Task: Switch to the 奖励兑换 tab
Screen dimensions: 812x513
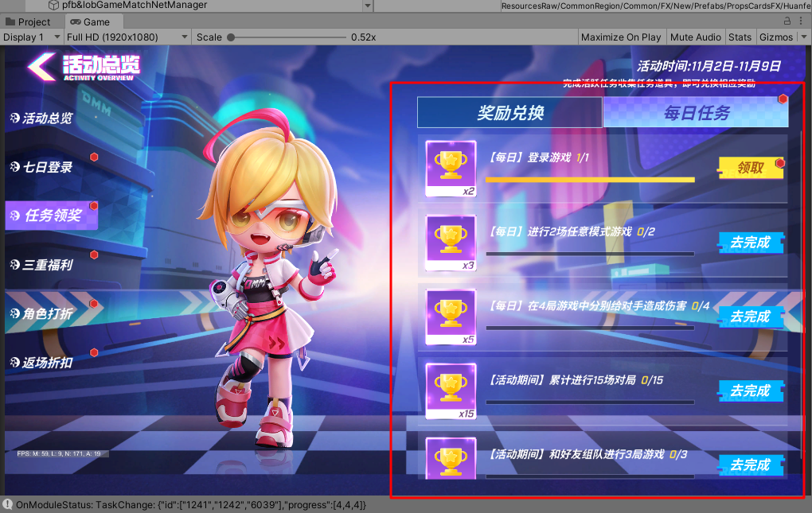Action: point(509,112)
